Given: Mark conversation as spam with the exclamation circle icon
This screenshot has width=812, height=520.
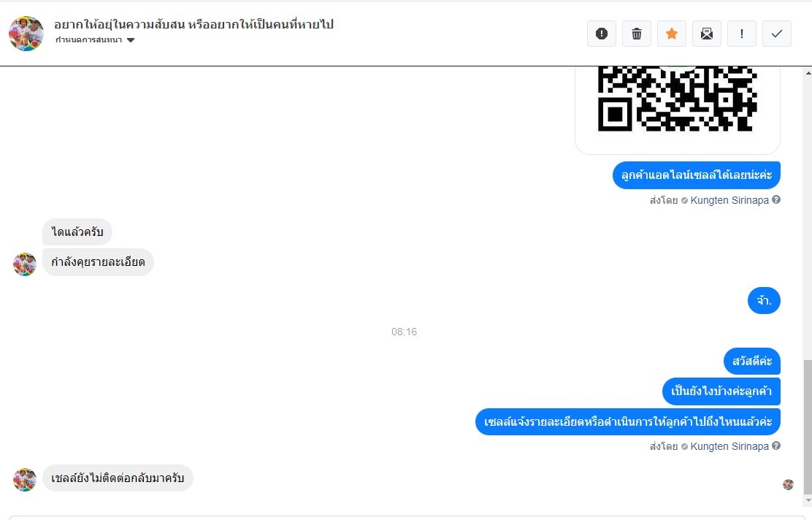Looking at the screenshot, I should (x=601, y=34).
